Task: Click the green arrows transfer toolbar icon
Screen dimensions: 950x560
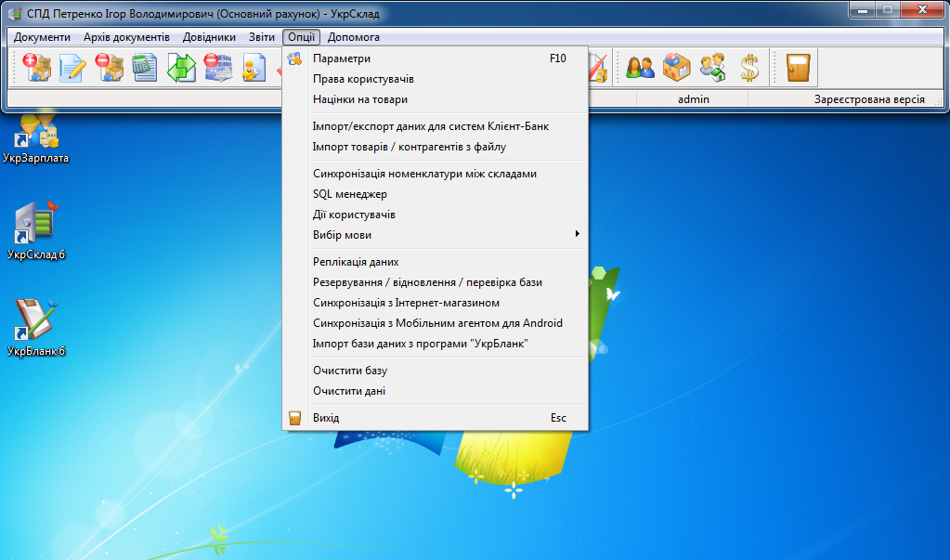Action: point(181,68)
